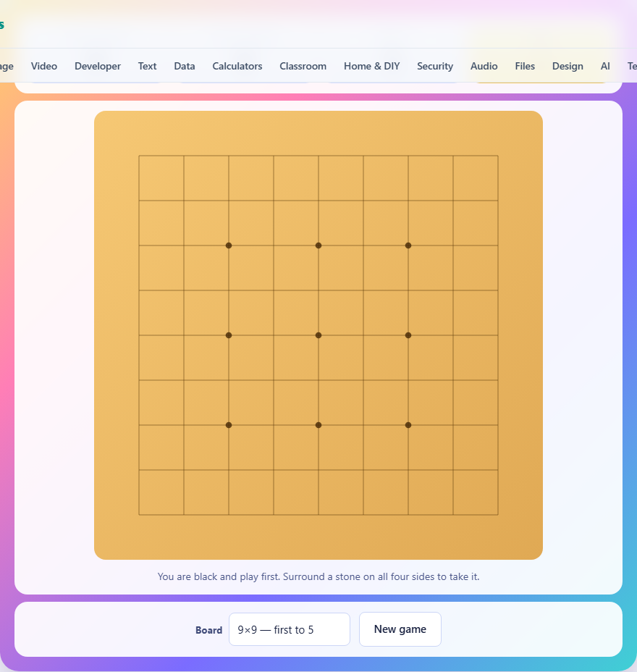Place a stone on the top-right corner intersection
The image size is (637, 672).
point(498,156)
